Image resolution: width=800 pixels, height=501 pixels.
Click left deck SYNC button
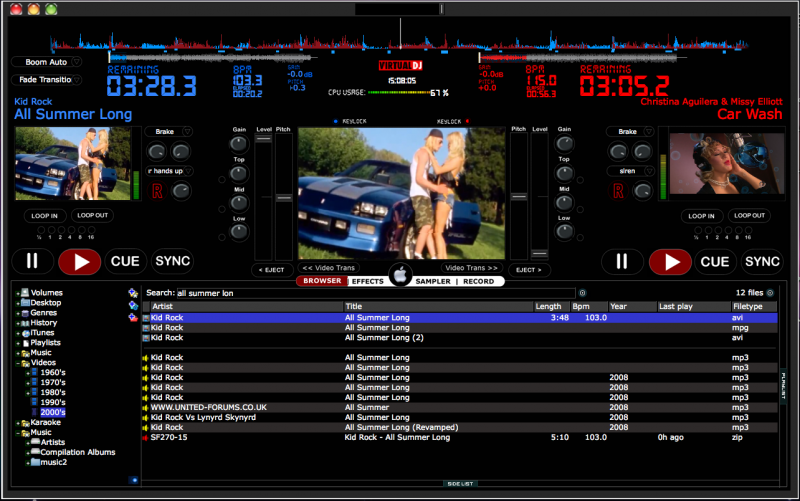172,261
